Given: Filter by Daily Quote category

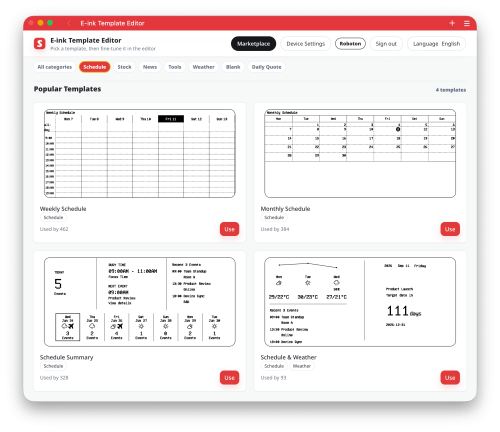Looking at the screenshot, I should [266, 67].
